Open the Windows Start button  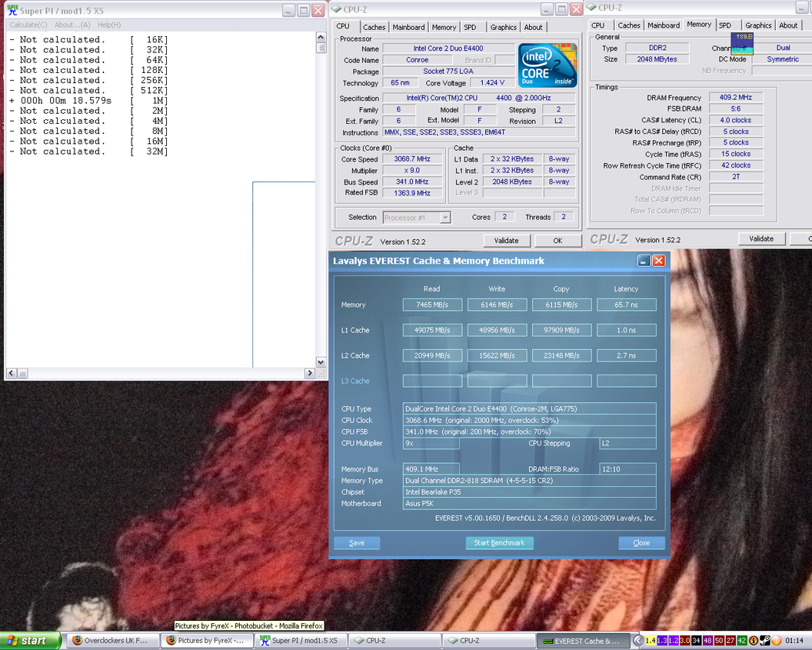point(31,641)
